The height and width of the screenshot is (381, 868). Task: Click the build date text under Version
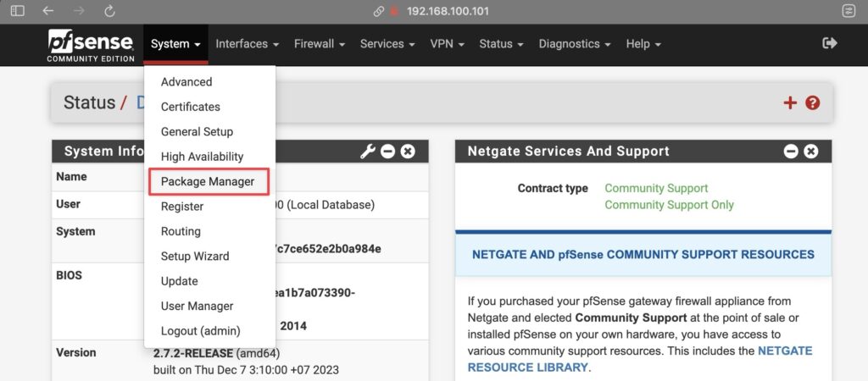tap(246, 369)
